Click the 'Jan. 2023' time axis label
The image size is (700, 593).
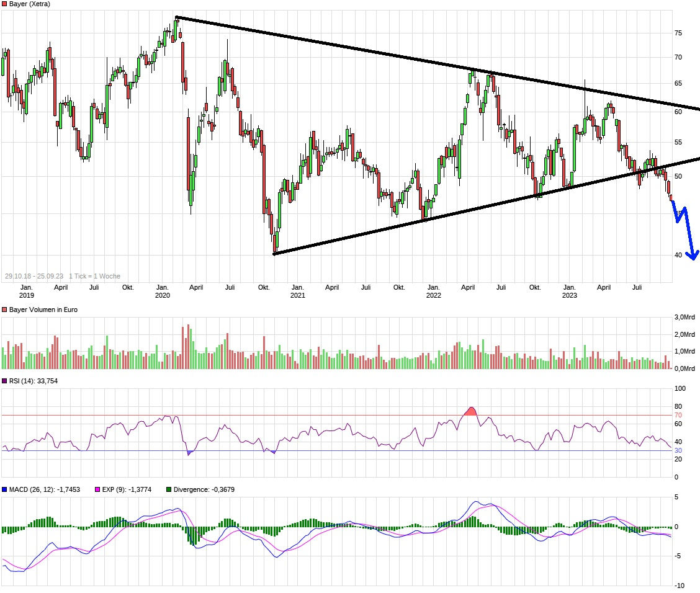click(569, 292)
